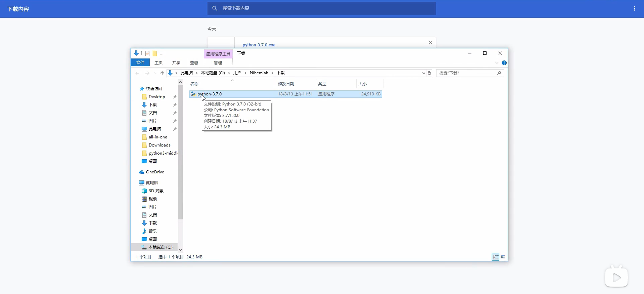Open the 管理 ribbon tab
This screenshot has height=294, width=644.
(218, 62)
